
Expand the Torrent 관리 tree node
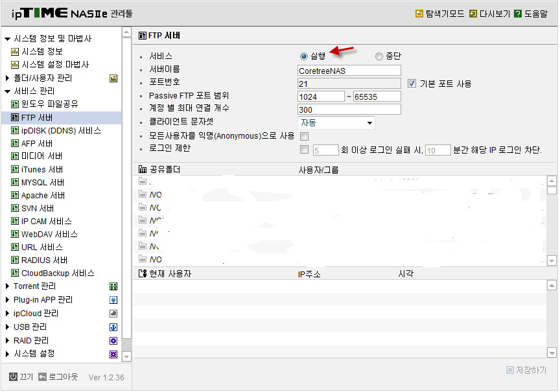pyautogui.click(x=7, y=286)
